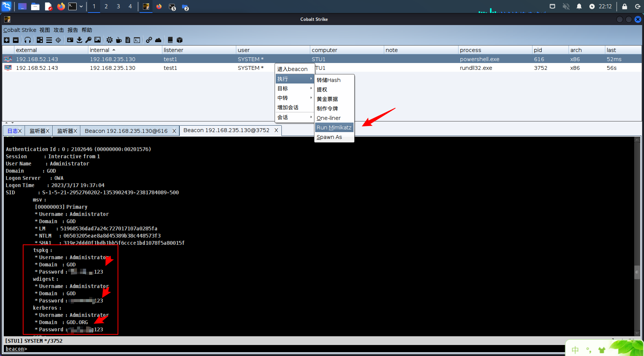
Task: Switch to pivot graph view icon
Action: pyautogui.click(x=40, y=40)
